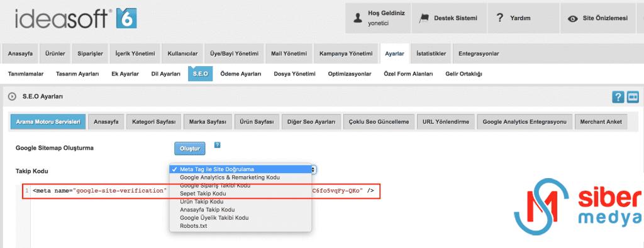Open Dil Ayarları submenu
This screenshot has width=644, height=248.
166,74
